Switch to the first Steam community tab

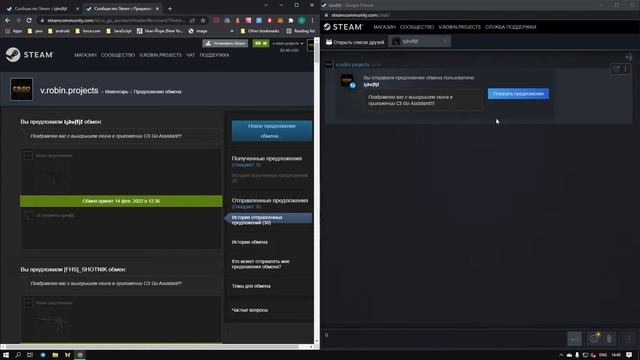click(x=41, y=8)
